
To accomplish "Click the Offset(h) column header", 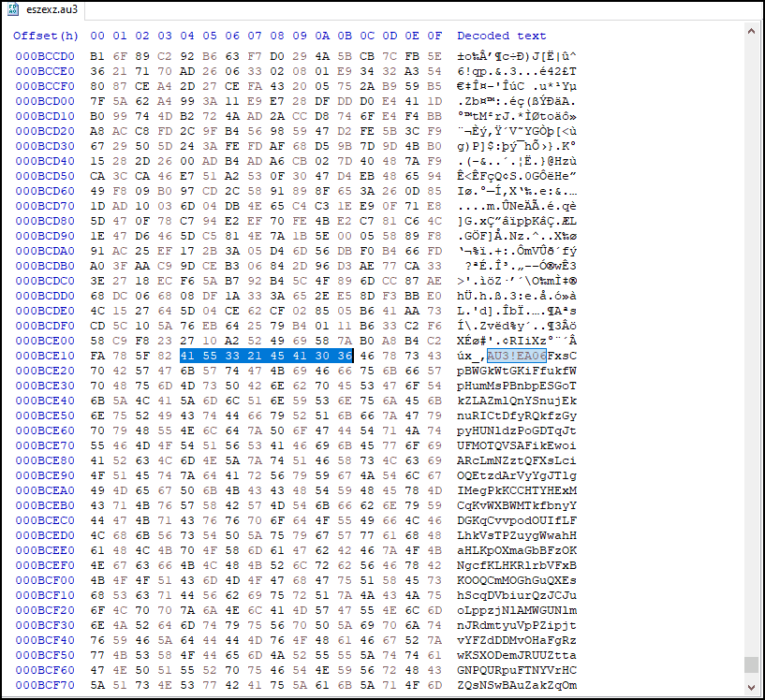I will (46, 36).
